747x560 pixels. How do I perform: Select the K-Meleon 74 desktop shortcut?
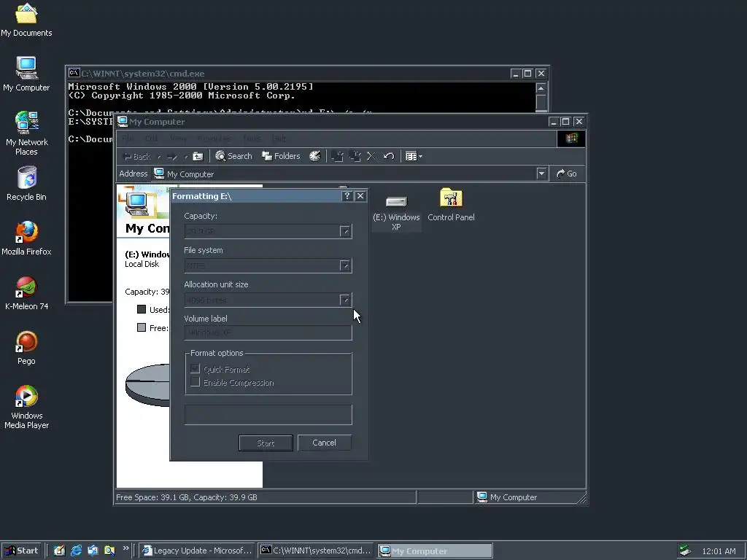(26, 293)
